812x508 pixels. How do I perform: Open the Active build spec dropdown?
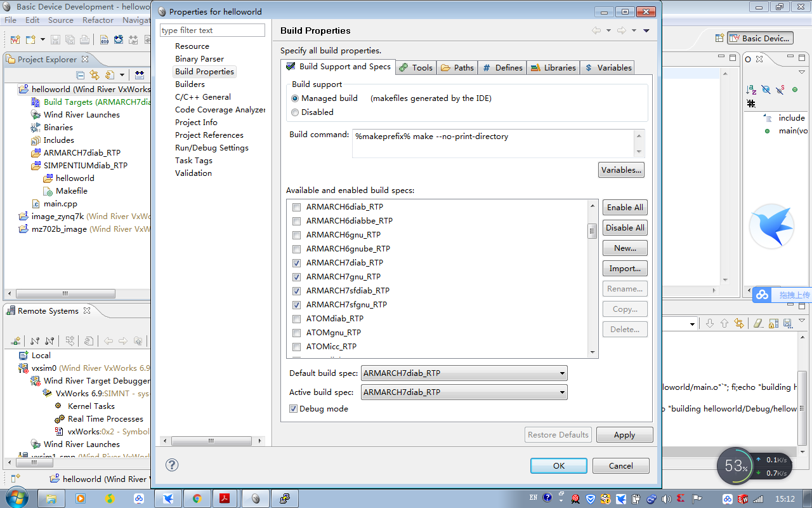pyautogui.click(x=561, y=392)
